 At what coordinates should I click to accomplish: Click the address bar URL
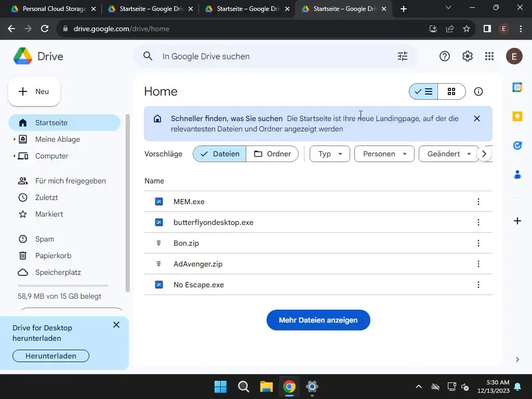tap(122, 29)
